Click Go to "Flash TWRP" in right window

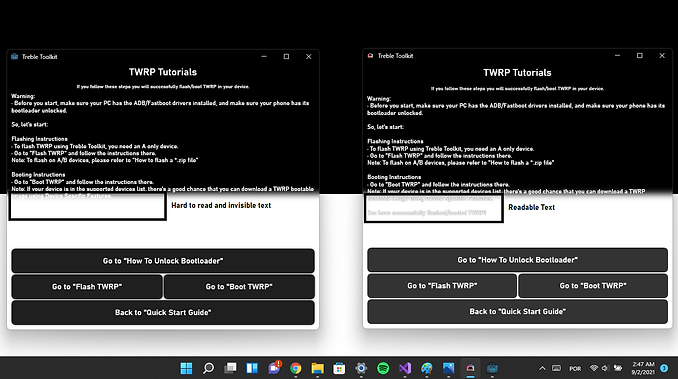coord(442,286)
